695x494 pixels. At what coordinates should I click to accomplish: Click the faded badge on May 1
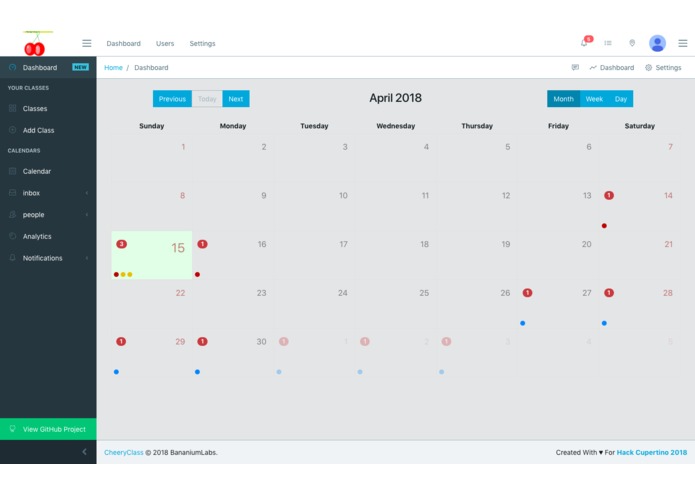[x=284, y=342]
